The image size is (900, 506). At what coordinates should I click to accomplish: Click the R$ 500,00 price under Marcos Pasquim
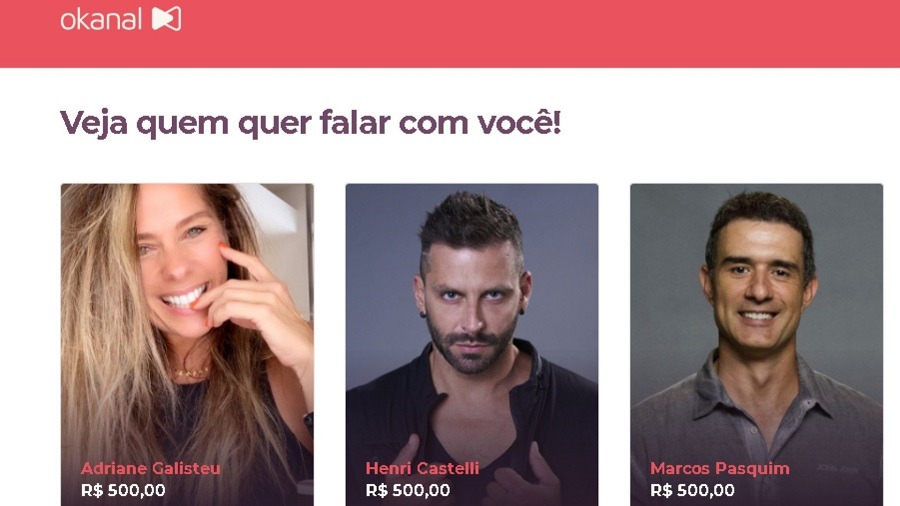692,491
